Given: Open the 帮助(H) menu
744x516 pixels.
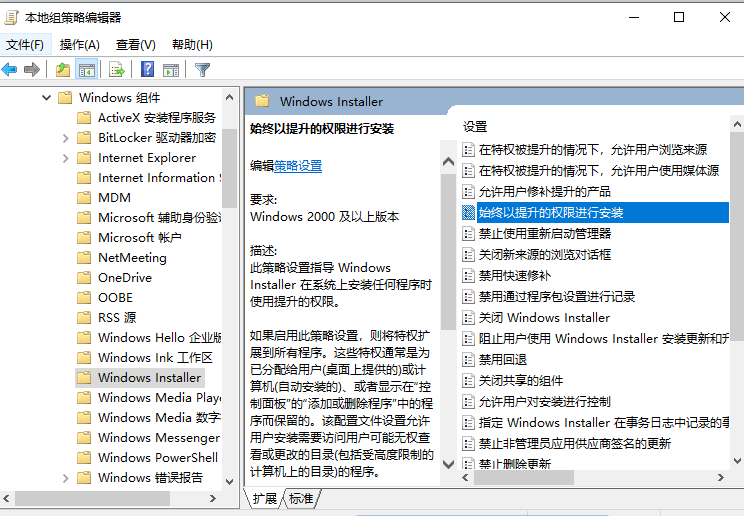Looking at the screenshot, I should [192, 45].
